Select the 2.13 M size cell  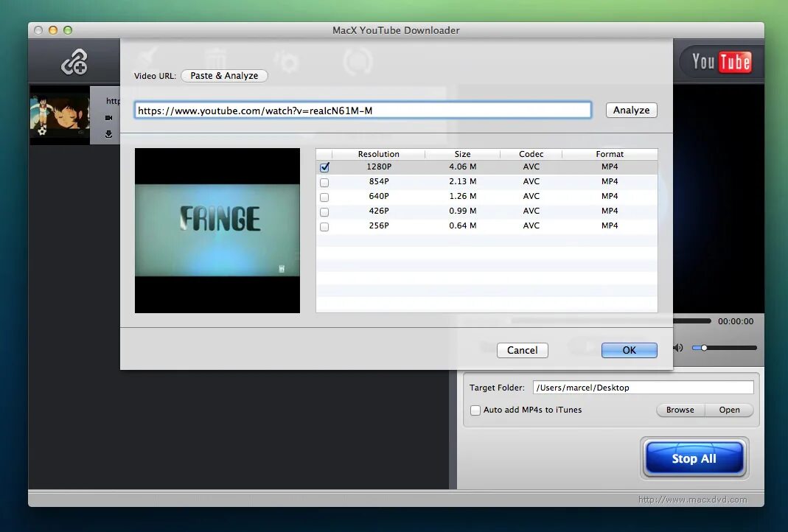coord(462,181)
